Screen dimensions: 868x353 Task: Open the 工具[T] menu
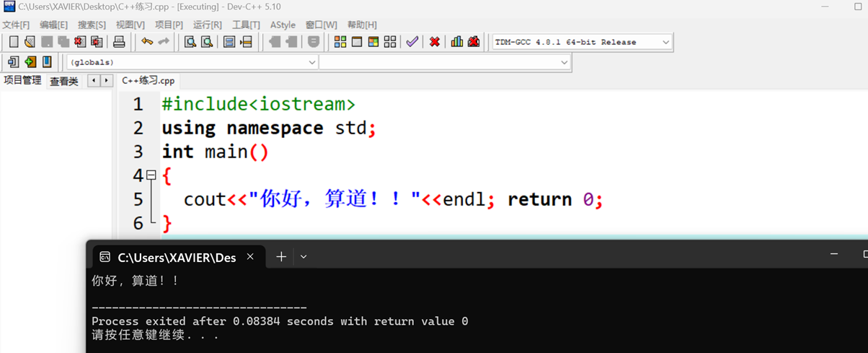point(246,25)
